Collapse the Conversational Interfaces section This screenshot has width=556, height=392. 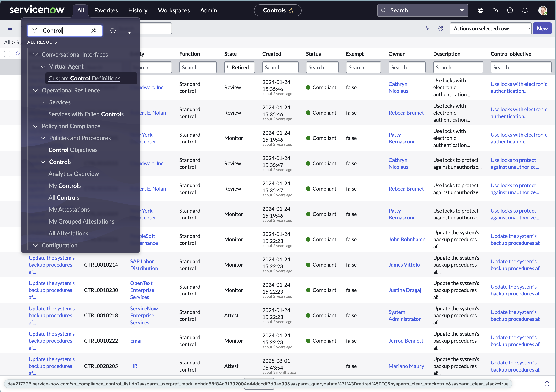point(36,55)
